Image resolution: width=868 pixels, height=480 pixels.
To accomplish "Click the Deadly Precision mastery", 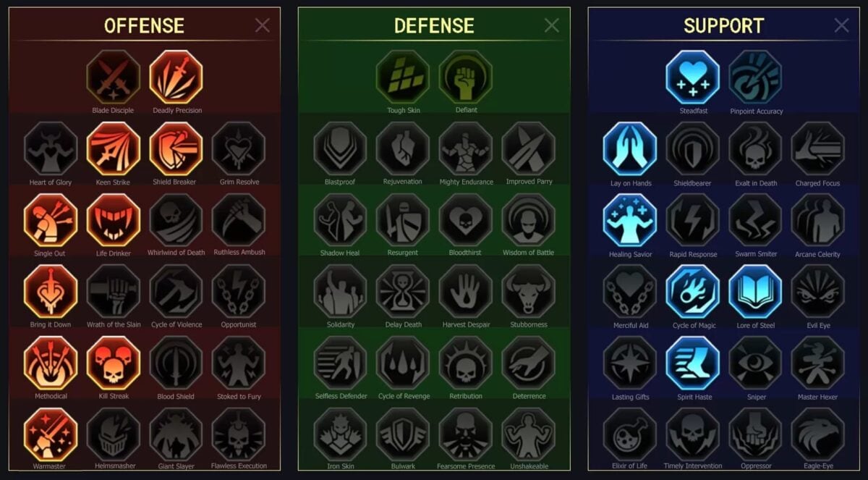I will (x=176, y=77).
